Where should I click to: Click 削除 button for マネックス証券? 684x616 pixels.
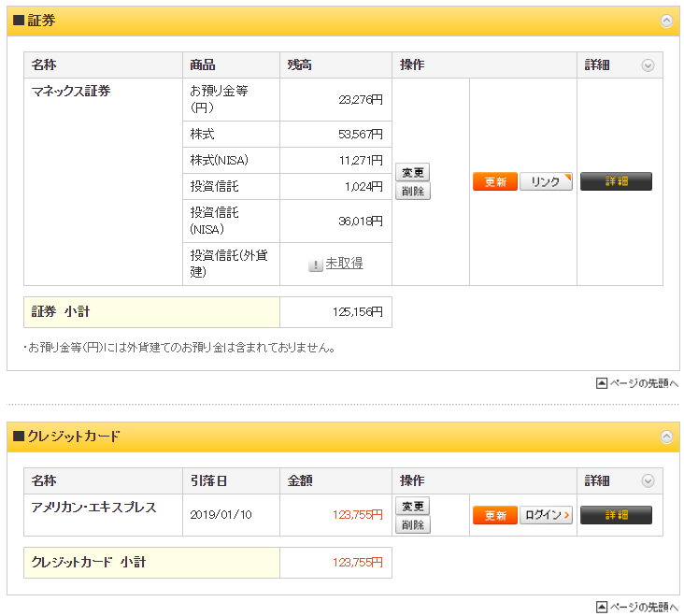413,191
